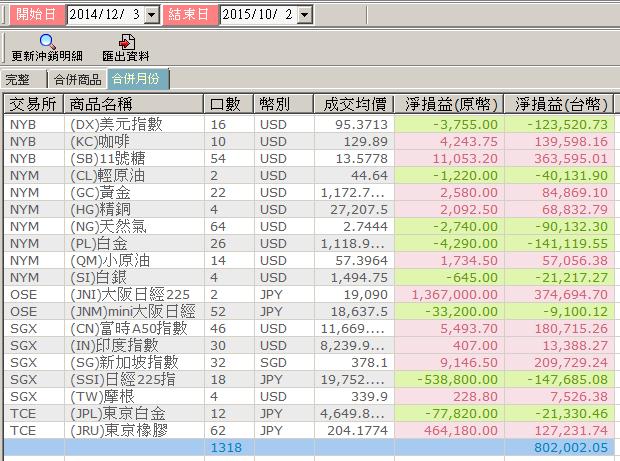Select the (NG)天然氣 row
This screenshot has height=461, width=620.
[x=309, y=227]
